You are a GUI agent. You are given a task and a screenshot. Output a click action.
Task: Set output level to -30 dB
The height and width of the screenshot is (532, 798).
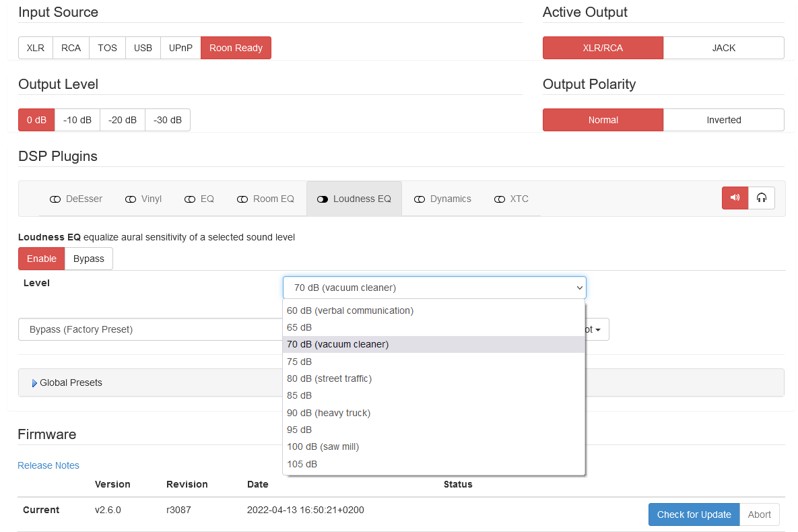168,120
